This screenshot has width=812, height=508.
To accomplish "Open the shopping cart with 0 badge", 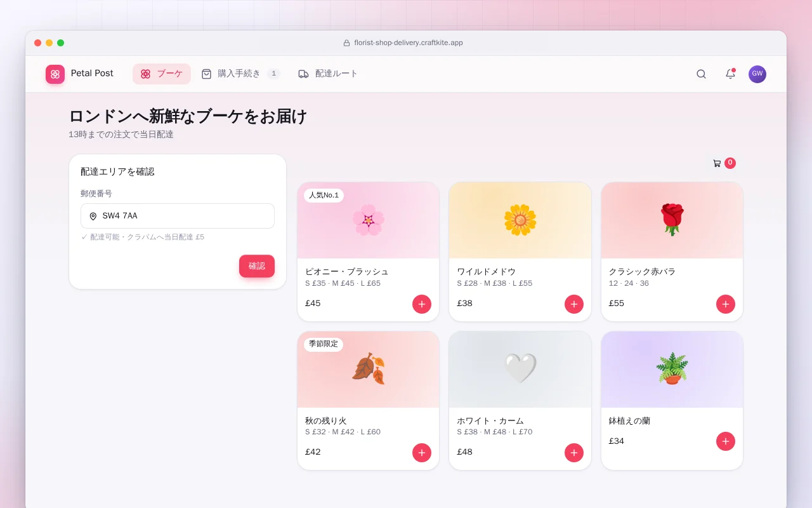I will coord(724,163).
